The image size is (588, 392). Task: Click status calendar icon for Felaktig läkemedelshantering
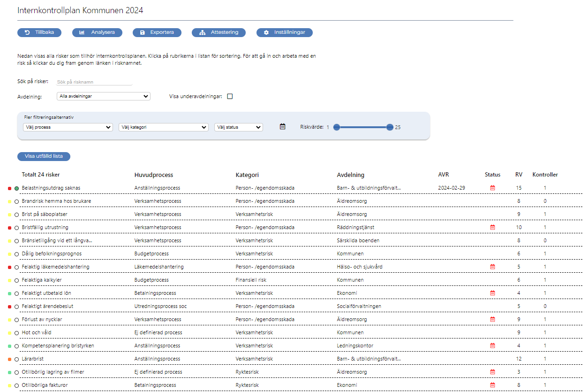[x=492, y=267]
